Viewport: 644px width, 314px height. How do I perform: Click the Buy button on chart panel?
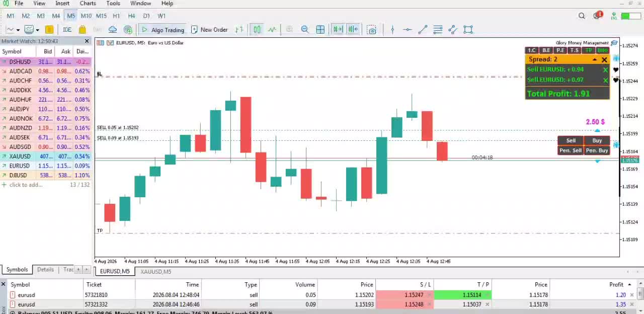pos(597,140)
